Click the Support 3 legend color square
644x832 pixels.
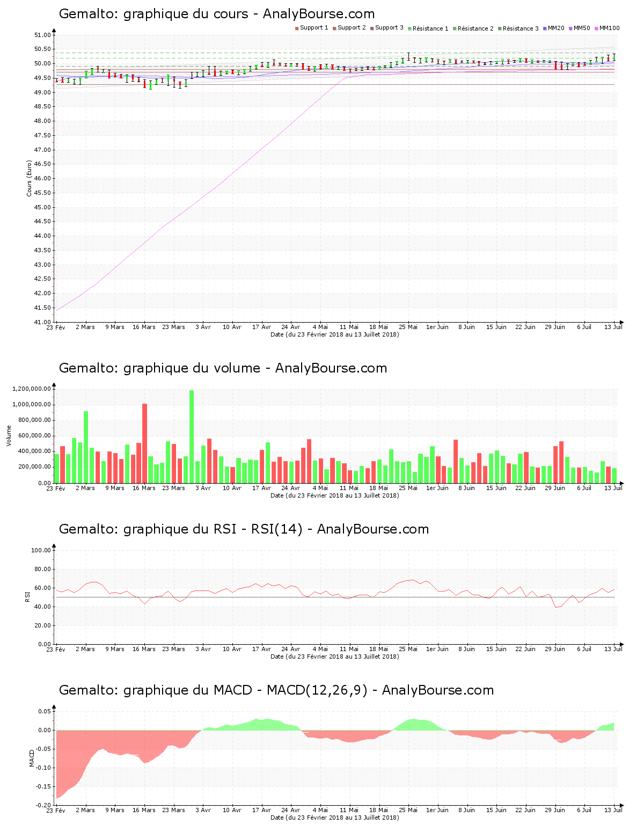coord(372,28)
